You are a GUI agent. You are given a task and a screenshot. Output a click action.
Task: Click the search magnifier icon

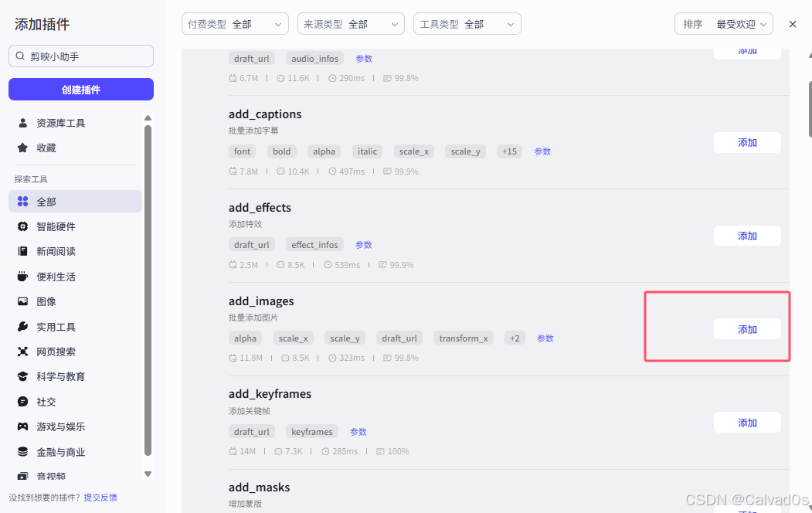[20, 56]
